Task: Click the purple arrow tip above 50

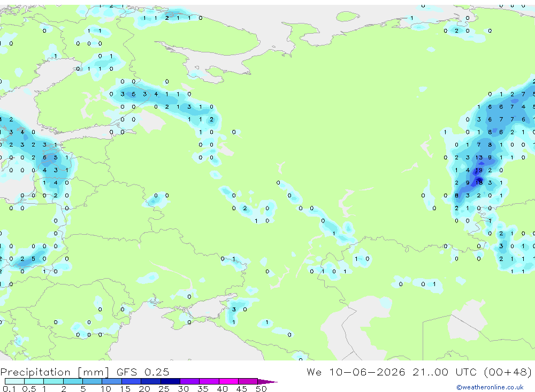Action: pyautogui.click(x=267, y=382)
